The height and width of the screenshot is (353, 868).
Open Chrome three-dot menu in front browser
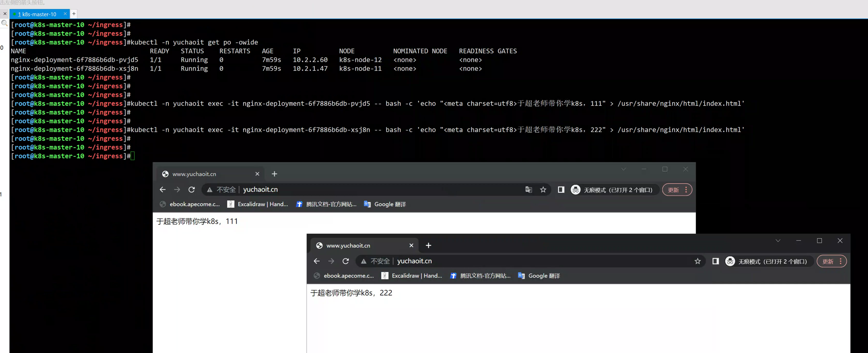pos(840,261)
